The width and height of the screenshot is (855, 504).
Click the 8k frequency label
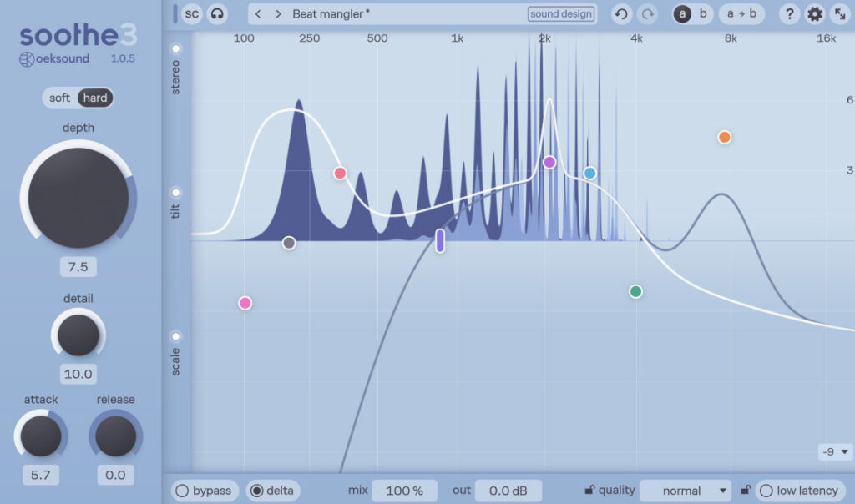[x=730, y=38]
